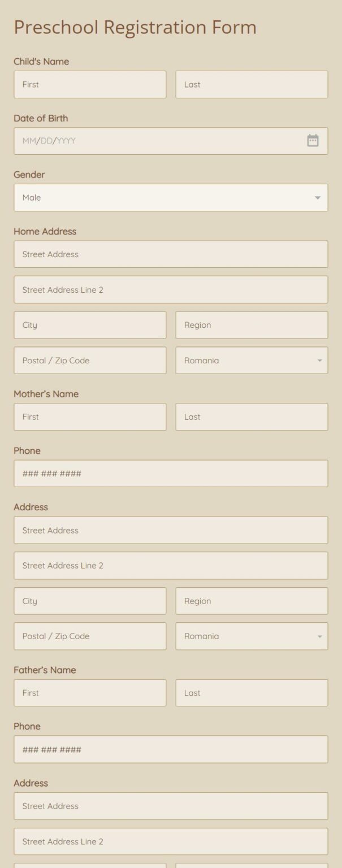Click the Region field in Home Address
This screenshot has height=868, width=342.
pyautogui.click(x=251, y=325)
